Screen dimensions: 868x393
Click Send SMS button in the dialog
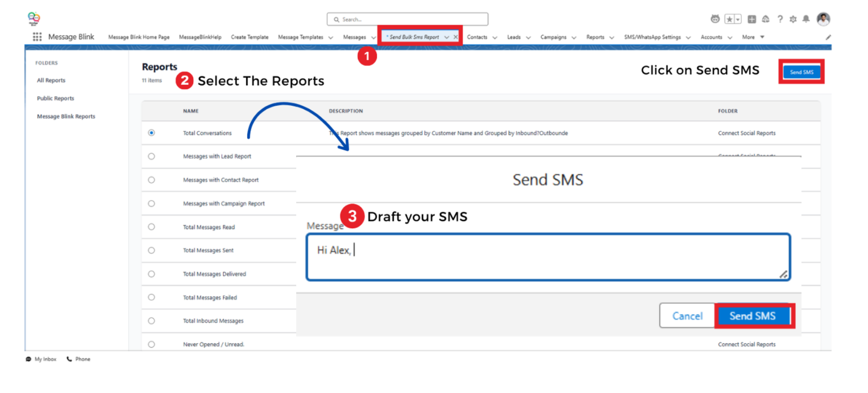tap(752, 316)
